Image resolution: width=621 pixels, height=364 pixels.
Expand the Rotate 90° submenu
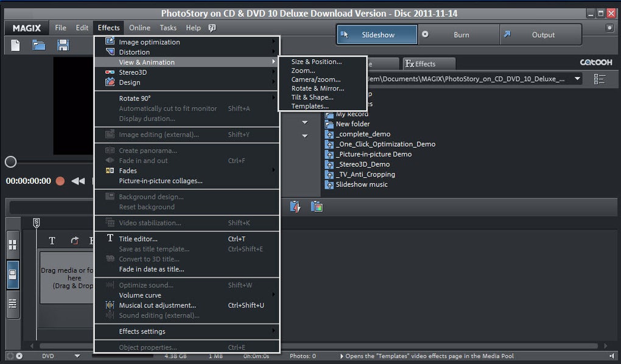pos(273,97)
